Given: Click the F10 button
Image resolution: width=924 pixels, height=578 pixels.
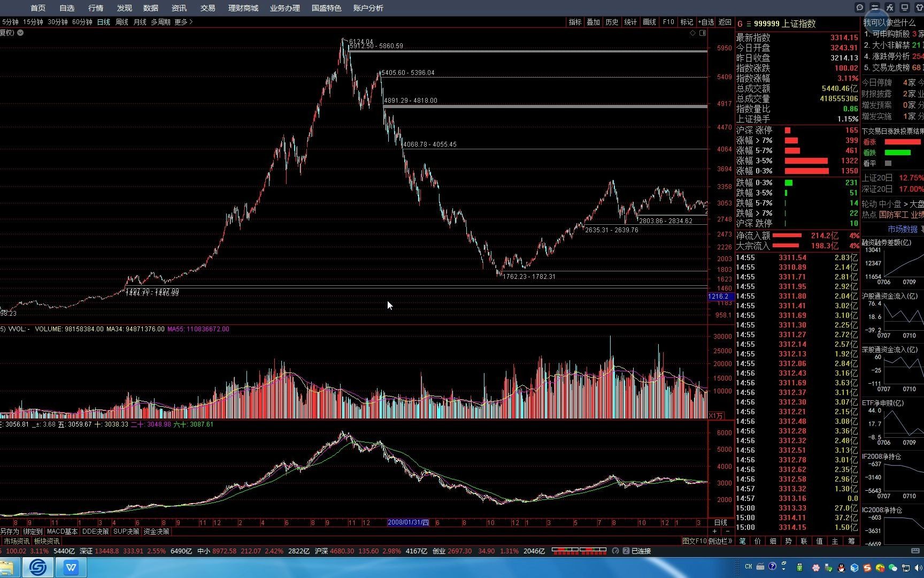Looking at the screenshot, I should 669,22.
